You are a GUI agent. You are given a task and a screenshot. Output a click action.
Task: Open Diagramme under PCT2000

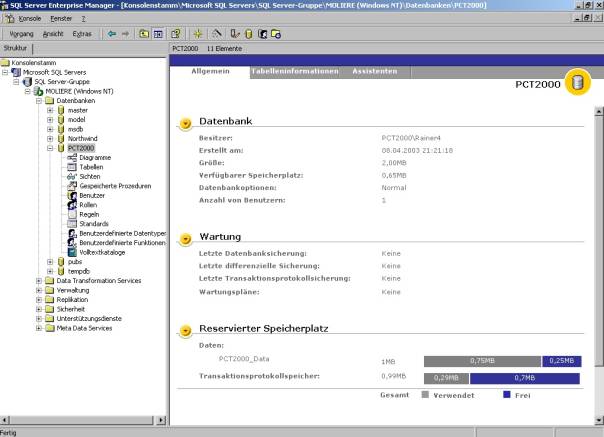click(x=95, y=158)
